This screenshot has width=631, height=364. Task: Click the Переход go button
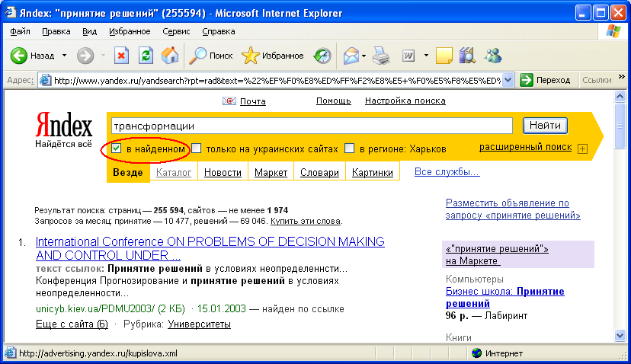(546, 80)
